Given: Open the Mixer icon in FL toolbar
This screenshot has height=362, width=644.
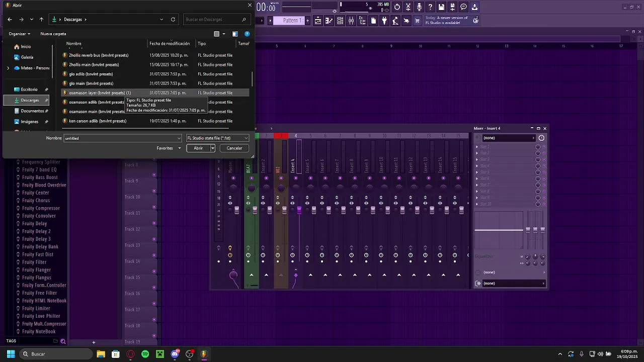Looking at the screenshot, I should click(351, 21).
